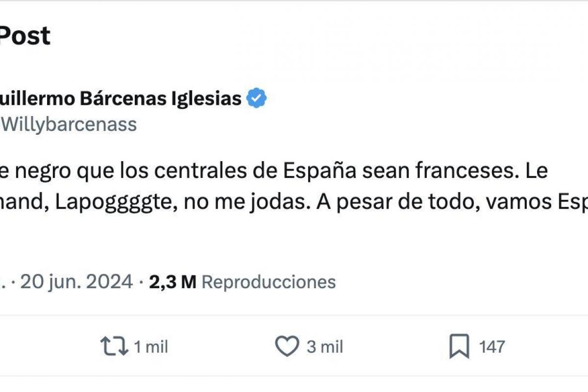Select the "Reproducciones" label
The width and height of the screenshot is (588, 392).
coord(269,282)
